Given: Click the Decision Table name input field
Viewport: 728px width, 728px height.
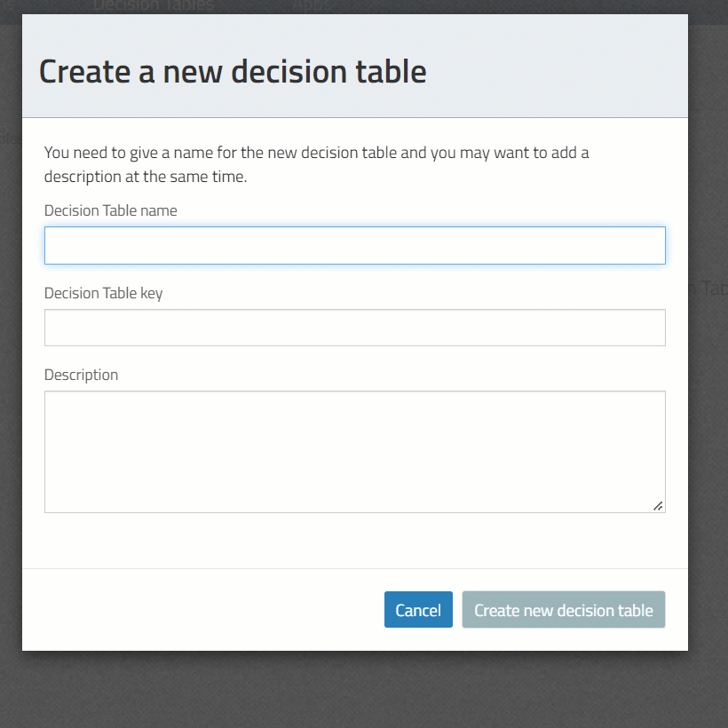Looking at the screenshot, I should click(354, 245).
